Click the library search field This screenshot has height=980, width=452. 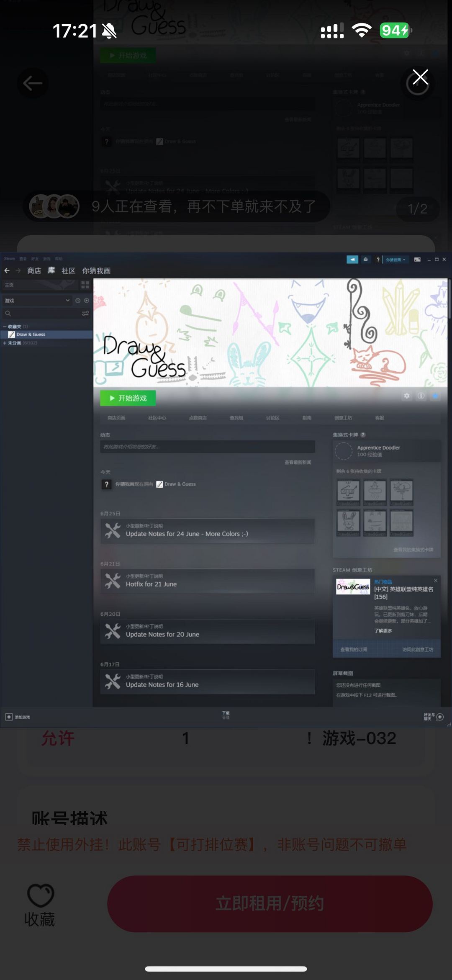tap(42, 313)
